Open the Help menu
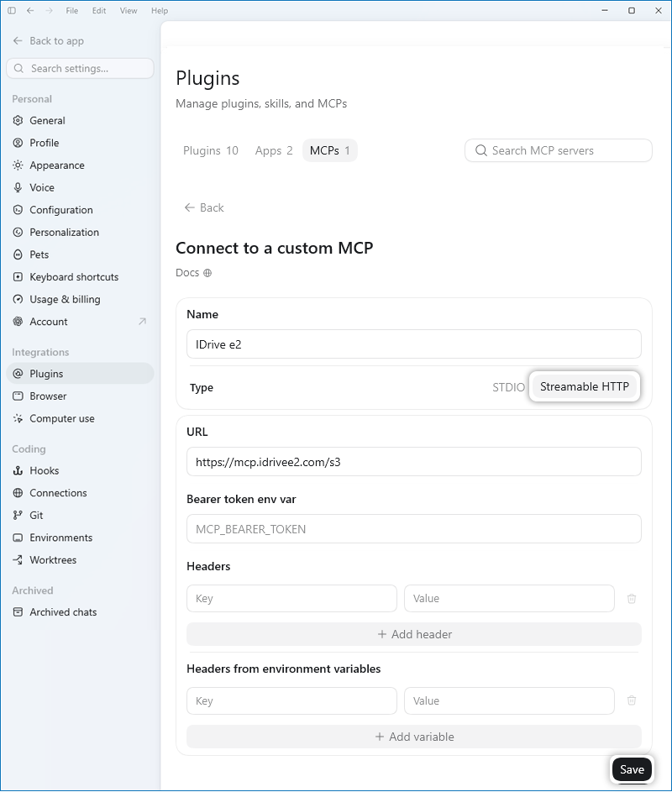672x792 pixels. tap(159, 11)
